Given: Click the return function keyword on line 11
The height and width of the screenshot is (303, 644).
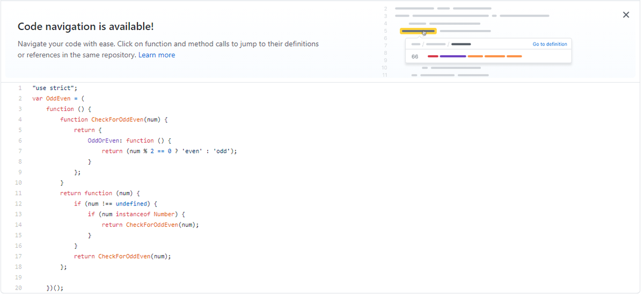Looking at the screenshot, I should [86, 193].
